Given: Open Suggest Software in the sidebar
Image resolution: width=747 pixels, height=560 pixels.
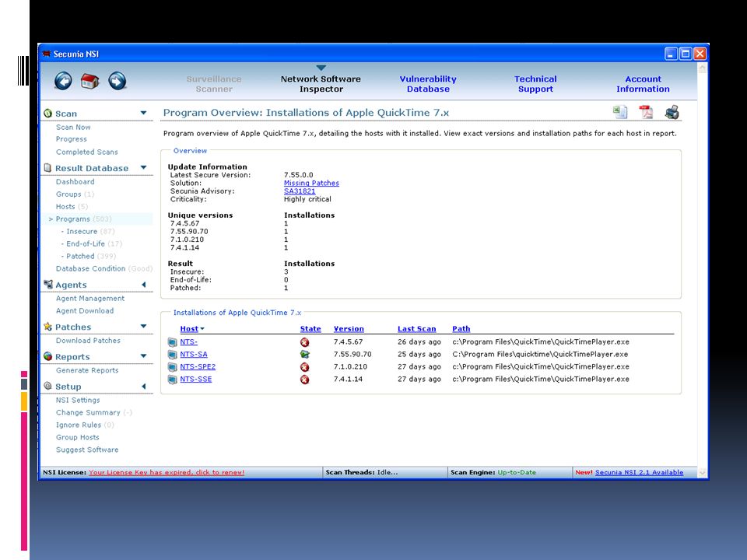Looking at the screenshot, I should tap(87, 450).
